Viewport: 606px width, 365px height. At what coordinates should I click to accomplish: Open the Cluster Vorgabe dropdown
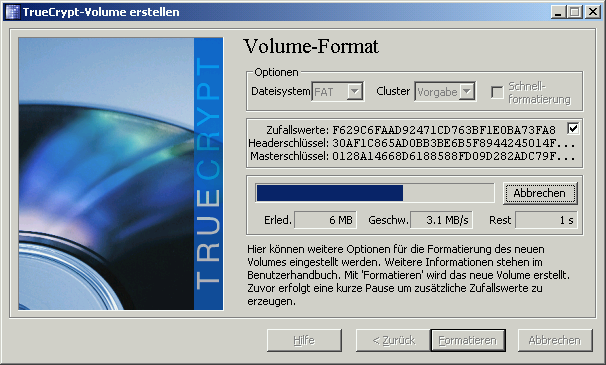[x=445, y=92]
